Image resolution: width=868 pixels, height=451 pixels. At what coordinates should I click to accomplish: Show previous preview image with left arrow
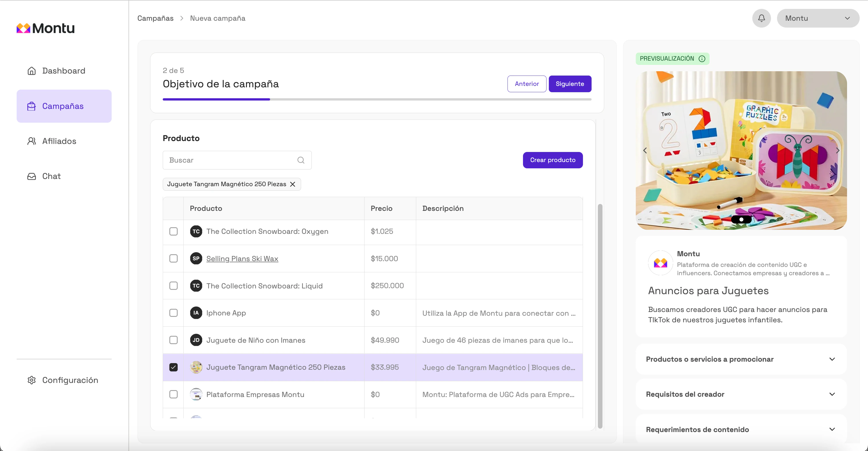[645, 151]
